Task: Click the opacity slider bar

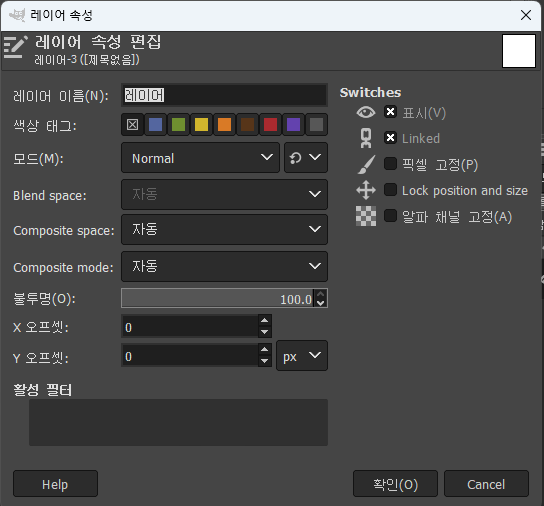Action: pos(217,298)
